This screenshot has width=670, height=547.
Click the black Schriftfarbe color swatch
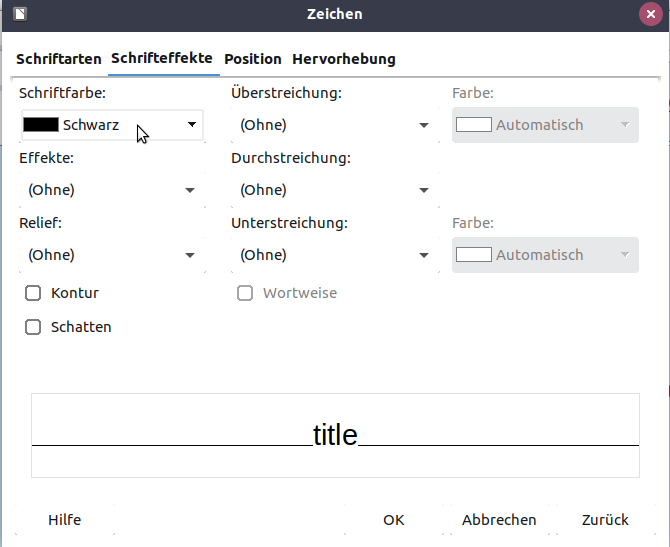[x=41, y=125]
